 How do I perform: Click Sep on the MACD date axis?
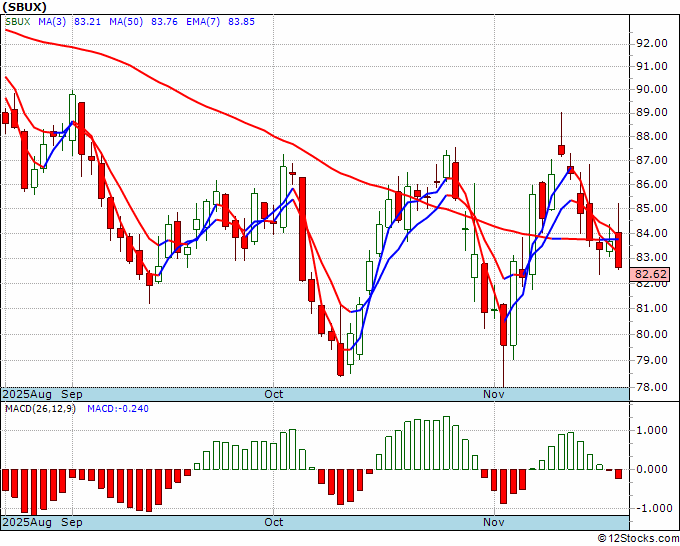click(x=72, y=522)
